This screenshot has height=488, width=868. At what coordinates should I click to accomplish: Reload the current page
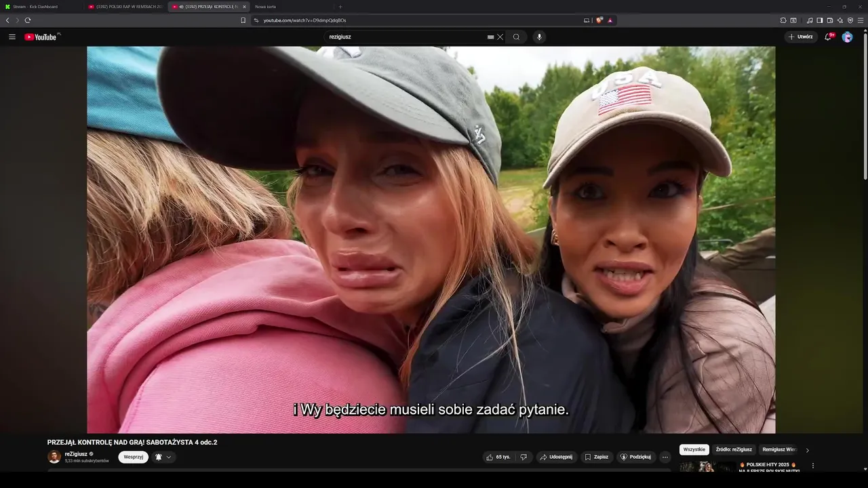click(x=28, y=20)
